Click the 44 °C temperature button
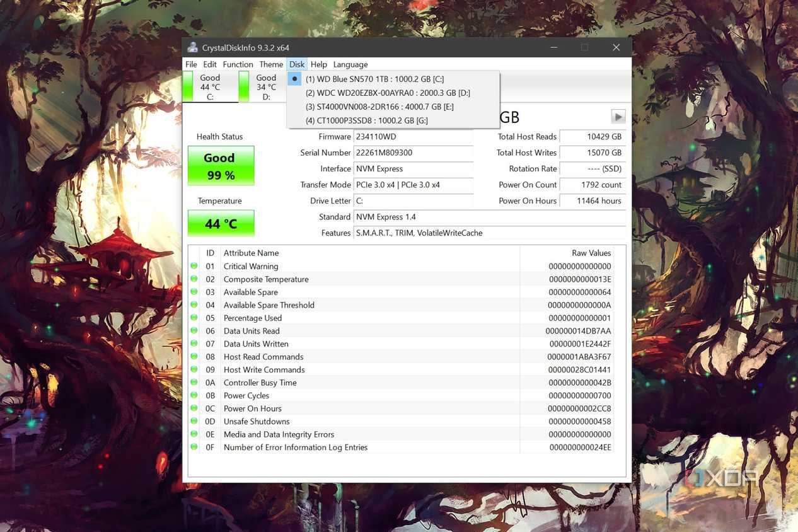Image resolution: width=798 pixels, height=532 pixels. click(221, 224)
